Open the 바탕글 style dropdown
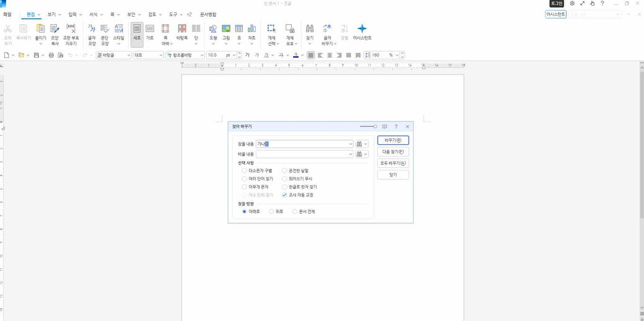This screenshot has height=321, width=644. (129, 55)
